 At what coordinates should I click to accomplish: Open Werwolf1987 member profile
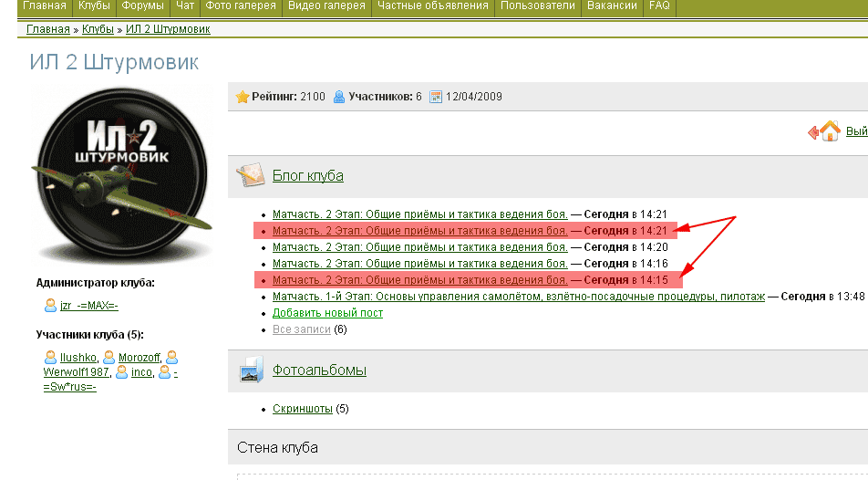77,372
